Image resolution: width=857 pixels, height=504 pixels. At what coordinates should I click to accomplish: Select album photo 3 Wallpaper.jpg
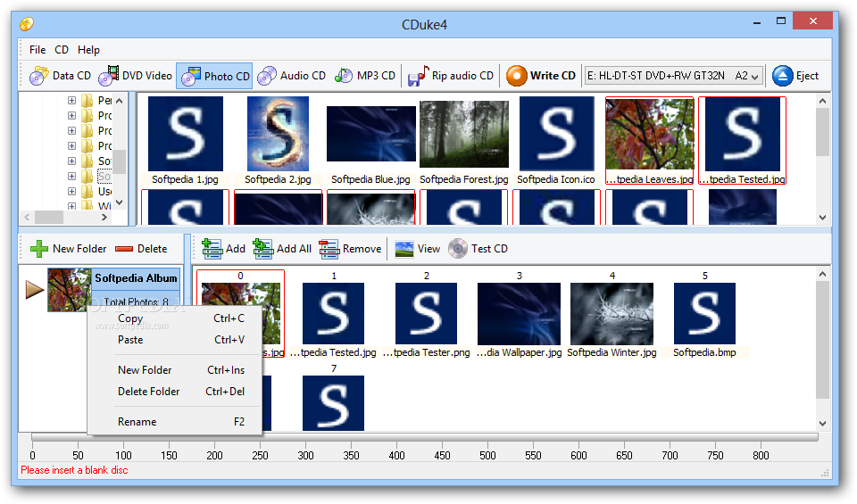coord(520,315)
